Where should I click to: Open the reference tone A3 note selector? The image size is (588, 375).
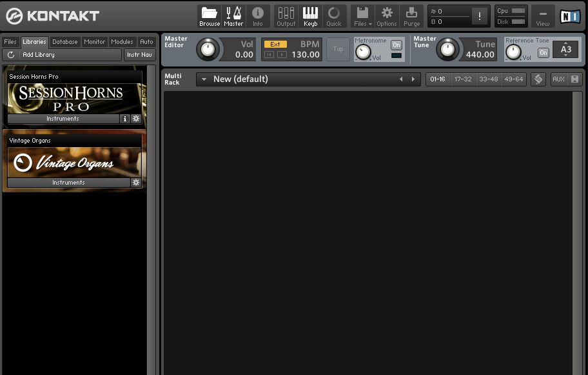click(x=565, y=49)
